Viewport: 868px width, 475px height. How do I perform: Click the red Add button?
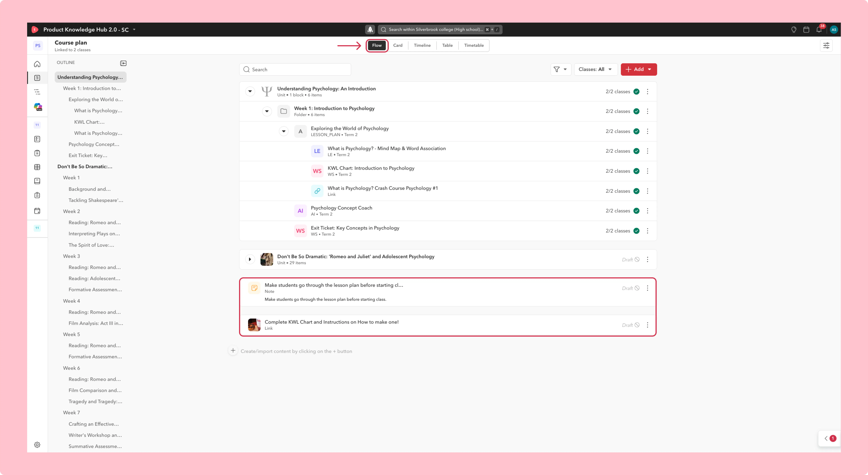(x=639, y=69)
